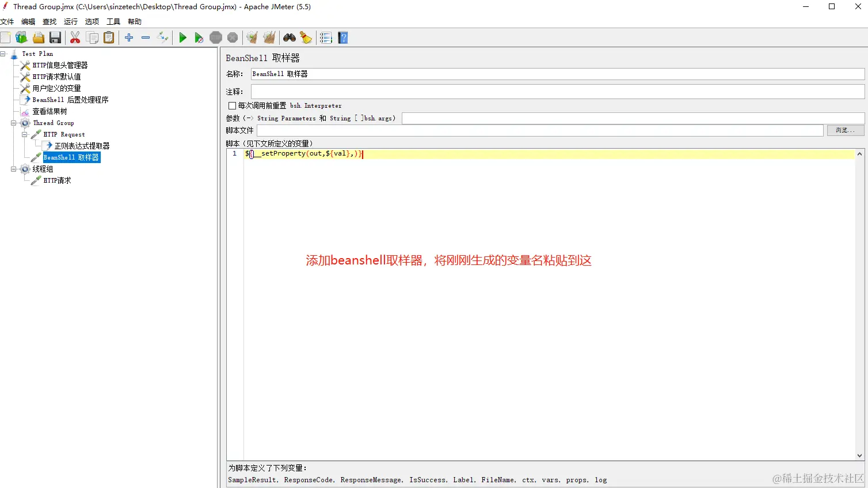This screenshot has width=868, height=488.
Task: Click the Paste clipboard icon
Action: 109,38
